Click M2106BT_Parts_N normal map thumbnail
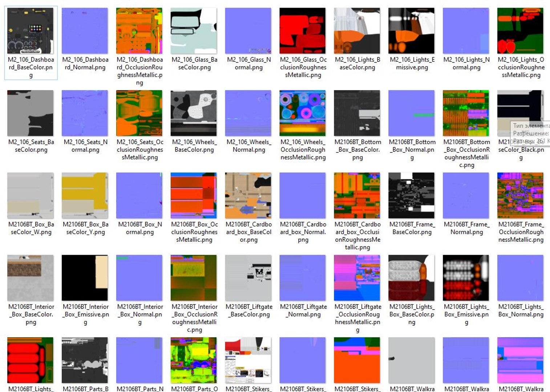550x392 pixels. [139, 360]
